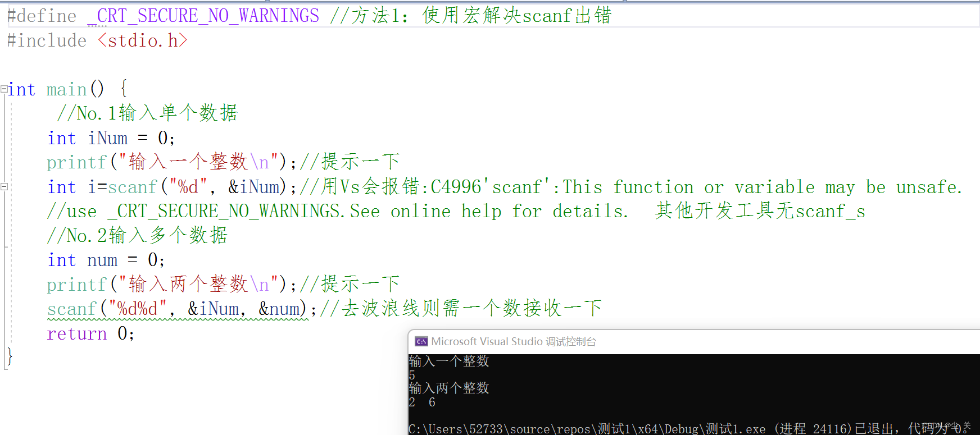Collapse the fold marker beside int i=scanf line
This screenshot has width=980, height=435.
4,187
